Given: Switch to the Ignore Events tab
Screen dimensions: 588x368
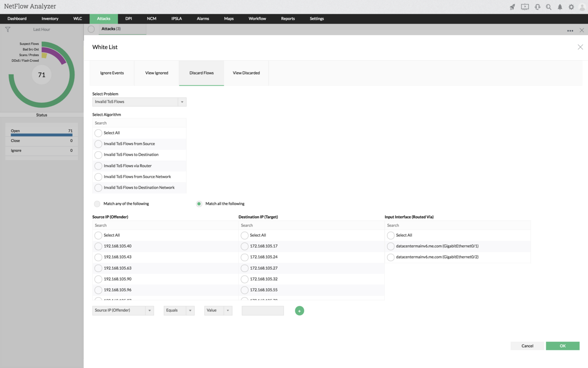Looking at the screenshot, I should pos(112,73).
